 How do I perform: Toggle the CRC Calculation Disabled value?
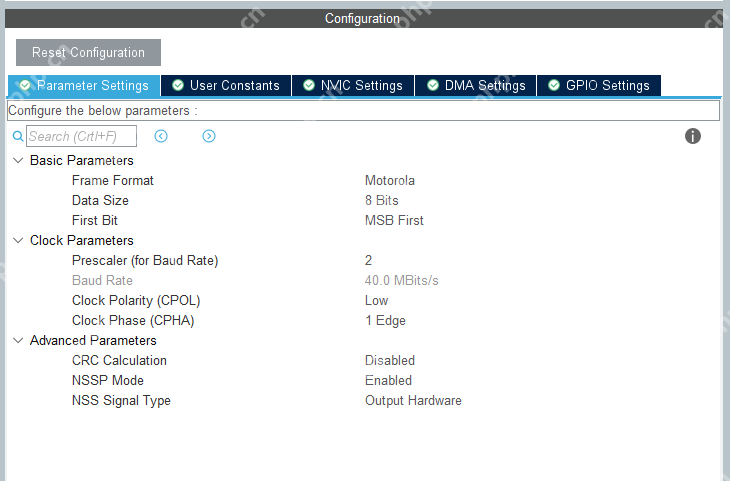(390, 360)
